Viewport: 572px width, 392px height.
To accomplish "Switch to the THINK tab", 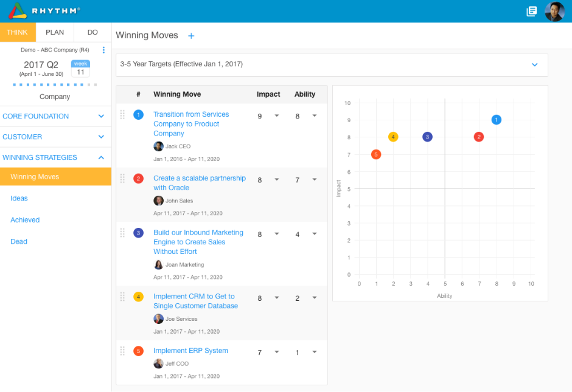I will pos(18,32).
